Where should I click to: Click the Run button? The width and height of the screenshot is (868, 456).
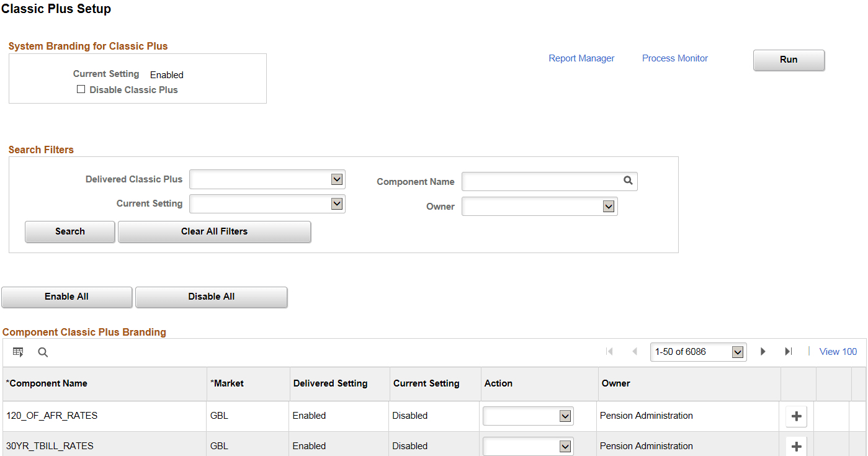[789, 60]
